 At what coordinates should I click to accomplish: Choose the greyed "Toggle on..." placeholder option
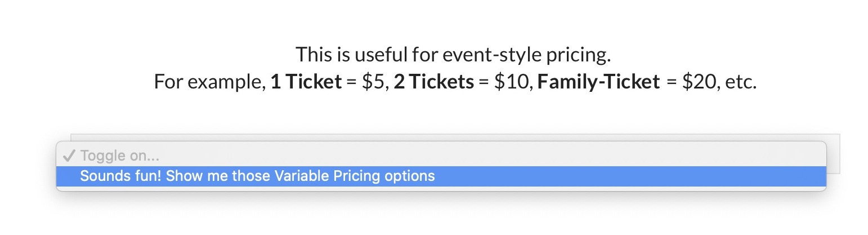[x=119, y=156]
